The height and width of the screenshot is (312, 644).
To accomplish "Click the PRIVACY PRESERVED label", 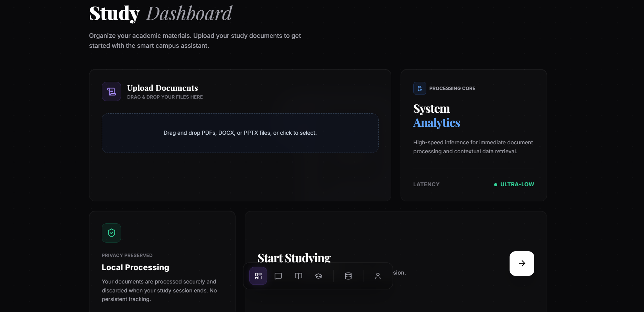I will click(x=127, y=255).
